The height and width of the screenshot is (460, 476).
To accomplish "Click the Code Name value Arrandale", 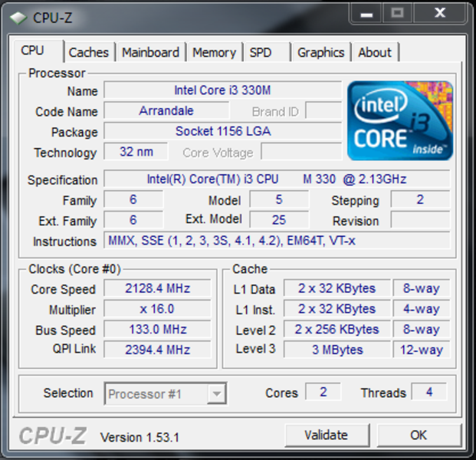I will click(166, 110).
